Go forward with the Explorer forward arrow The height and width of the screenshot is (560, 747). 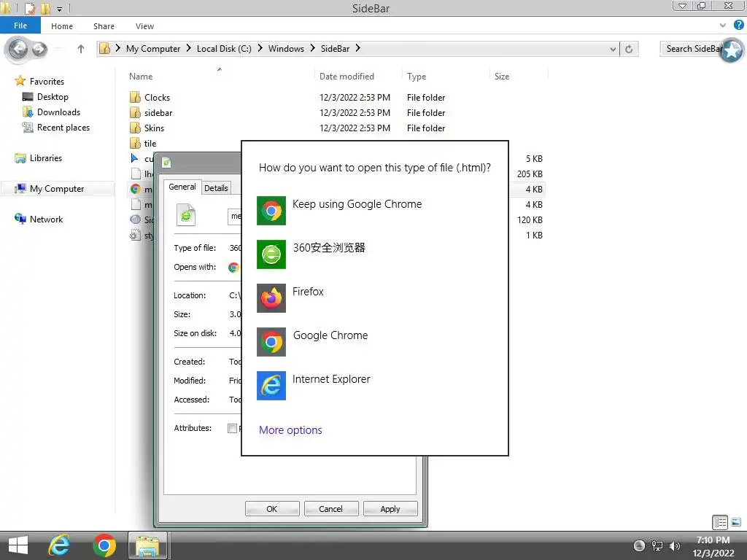coord(39,49)
